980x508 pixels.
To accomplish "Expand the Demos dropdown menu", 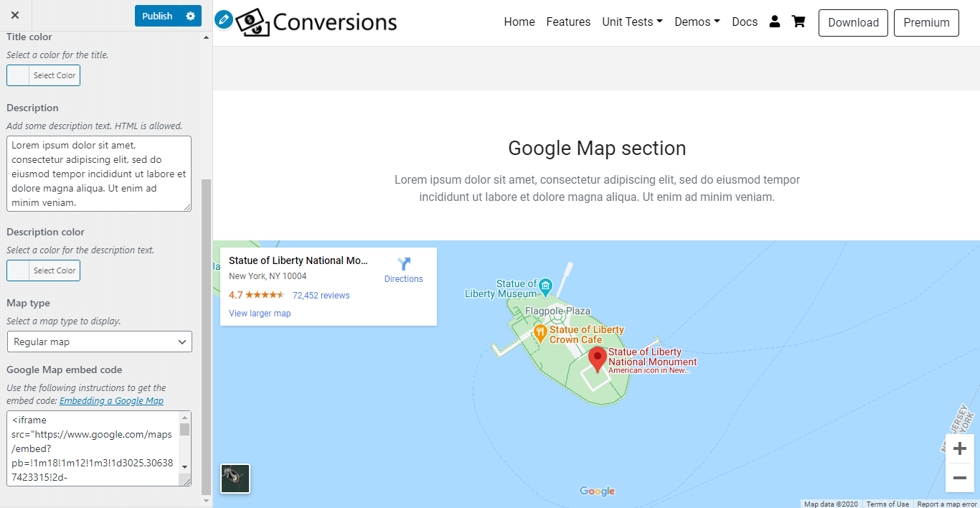I will 697,22.
